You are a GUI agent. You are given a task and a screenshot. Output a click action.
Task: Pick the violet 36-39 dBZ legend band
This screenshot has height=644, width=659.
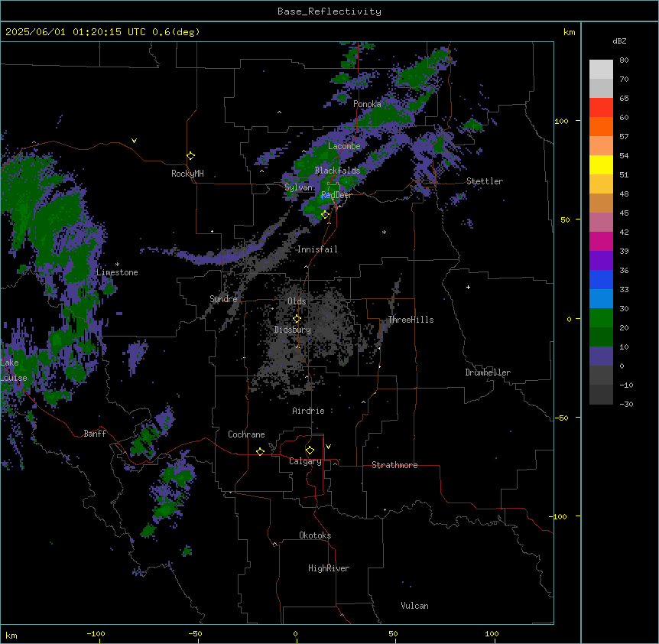[x=601, y=261]
